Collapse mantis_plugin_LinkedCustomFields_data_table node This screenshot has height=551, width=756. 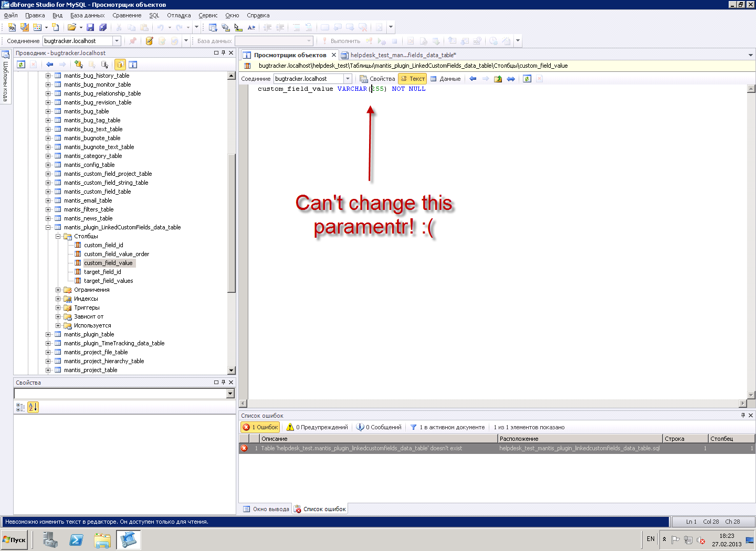pos(48,227)
